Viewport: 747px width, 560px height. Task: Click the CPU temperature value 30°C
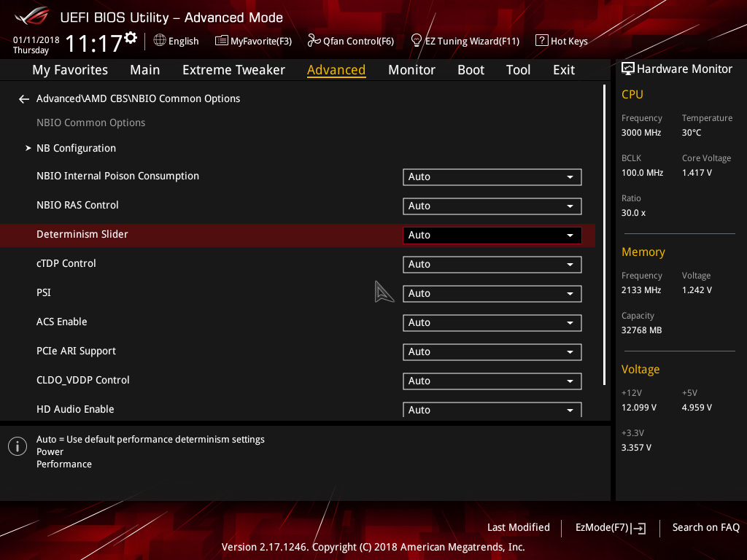click(x=692, y=133)
